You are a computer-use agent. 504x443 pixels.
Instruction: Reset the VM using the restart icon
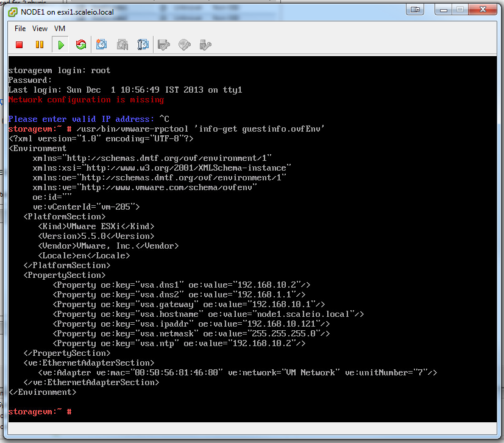81,44
